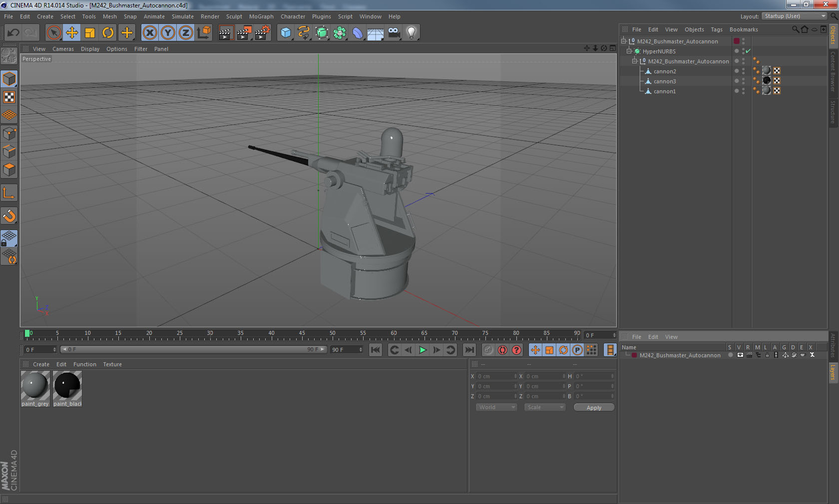Add a light object

[x=412, y=33]
